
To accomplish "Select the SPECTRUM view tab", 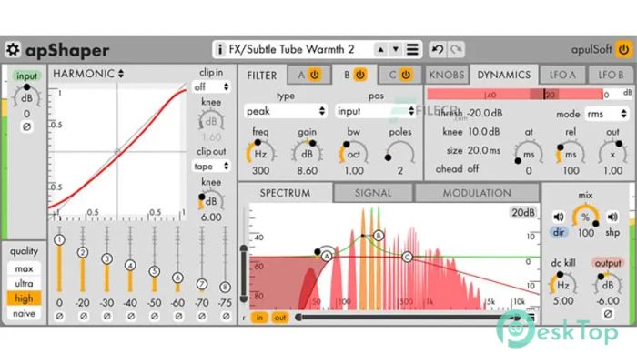I will 285,193.
